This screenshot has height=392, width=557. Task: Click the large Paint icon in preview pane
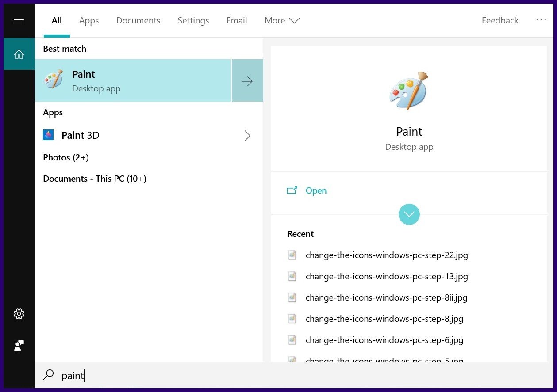click(x=409, y=91)
